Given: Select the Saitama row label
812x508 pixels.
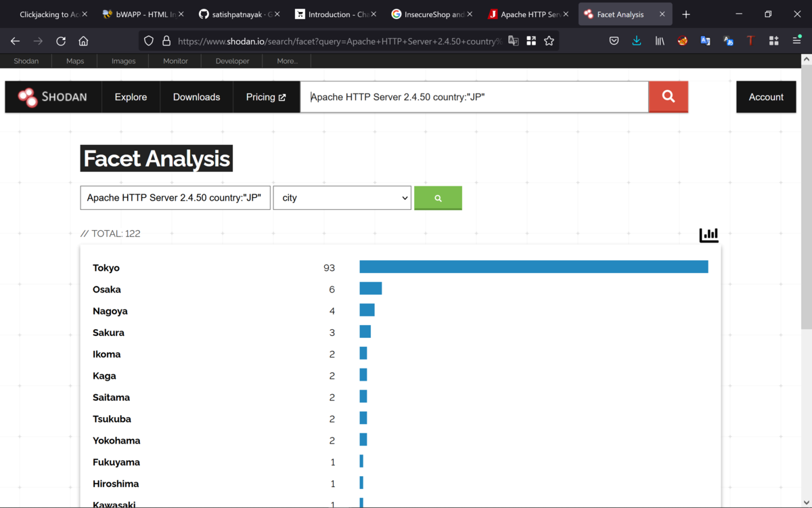Looking at the screenshot, I should 111,398.
